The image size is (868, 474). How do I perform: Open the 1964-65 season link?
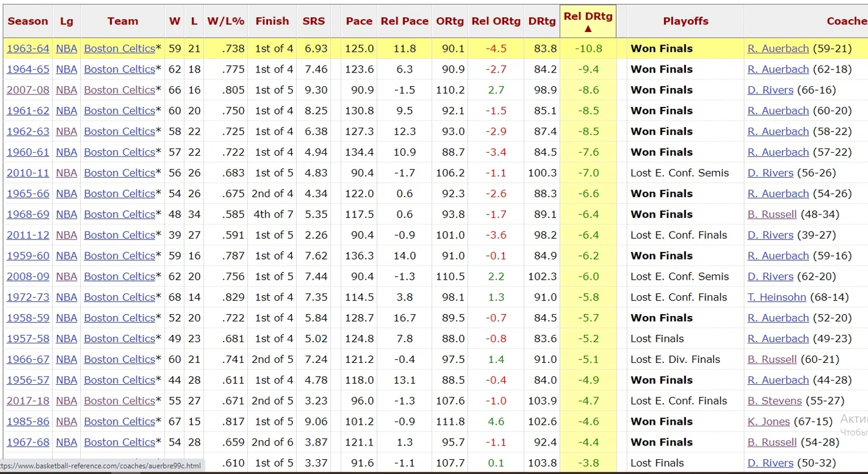pos(28,69)
